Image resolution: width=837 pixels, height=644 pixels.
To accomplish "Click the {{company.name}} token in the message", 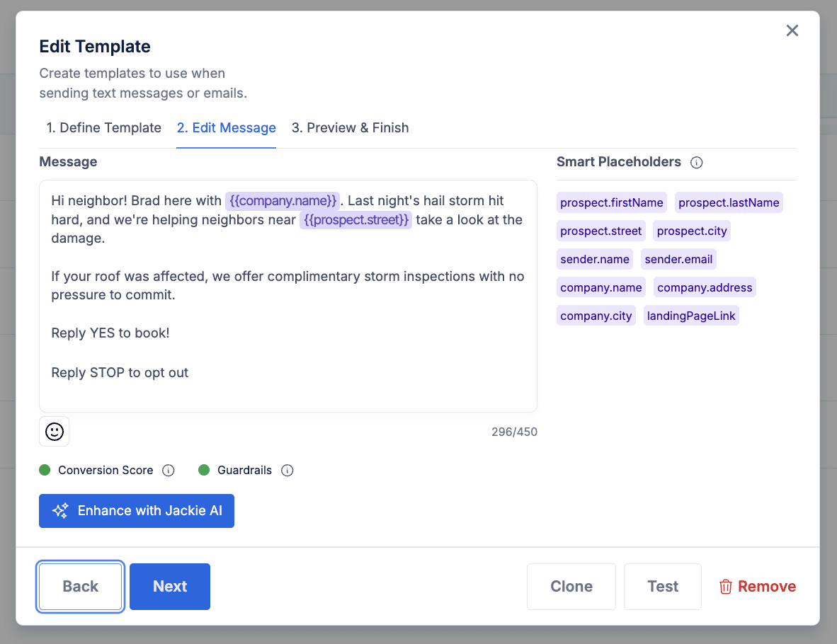I will click(283, 200).
